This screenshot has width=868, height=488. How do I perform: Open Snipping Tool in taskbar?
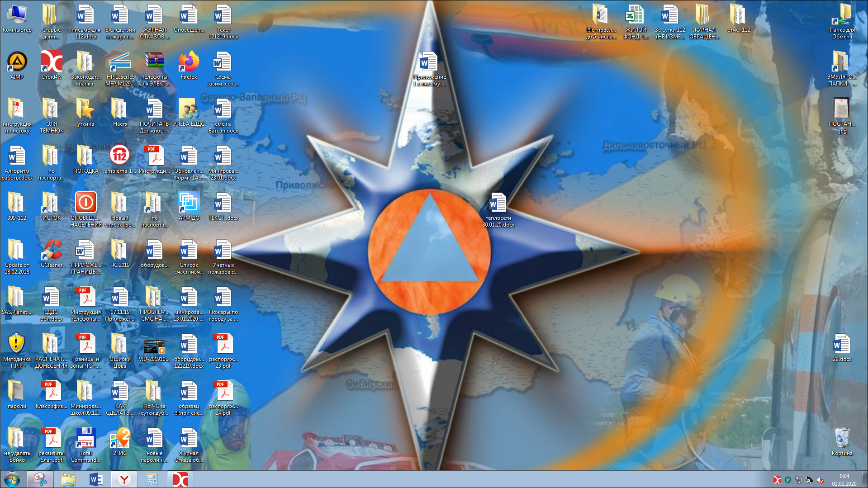point(40,479)
